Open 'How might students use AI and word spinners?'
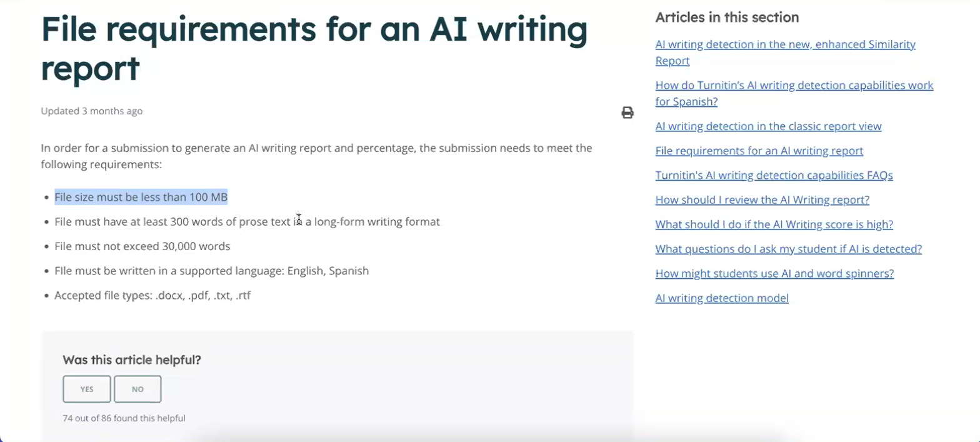Screen dimensions: 980x442 [x=774, y=274]
